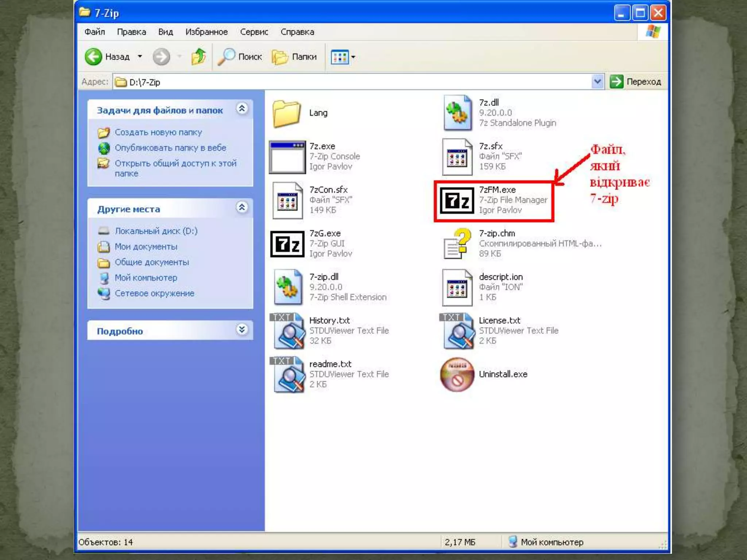
Task: Click the green Back arrow icon
Action: 93,57
